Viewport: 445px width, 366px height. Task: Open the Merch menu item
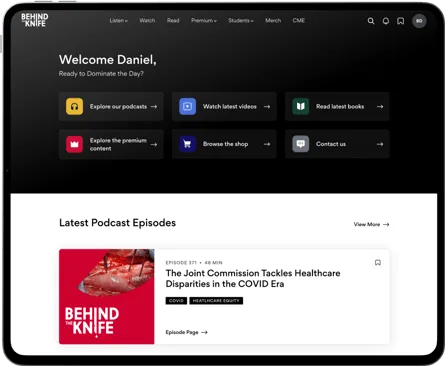click(273, 21)
